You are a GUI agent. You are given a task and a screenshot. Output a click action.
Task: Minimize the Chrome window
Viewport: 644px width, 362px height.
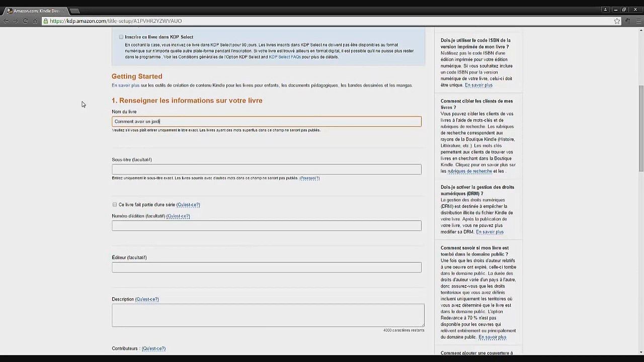[615, 10]
